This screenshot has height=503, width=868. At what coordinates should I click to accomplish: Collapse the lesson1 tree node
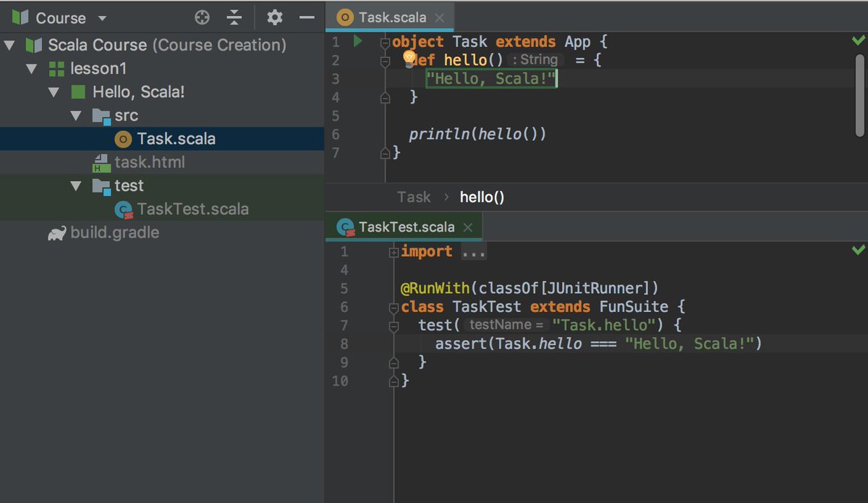click(x=31, y=69)
